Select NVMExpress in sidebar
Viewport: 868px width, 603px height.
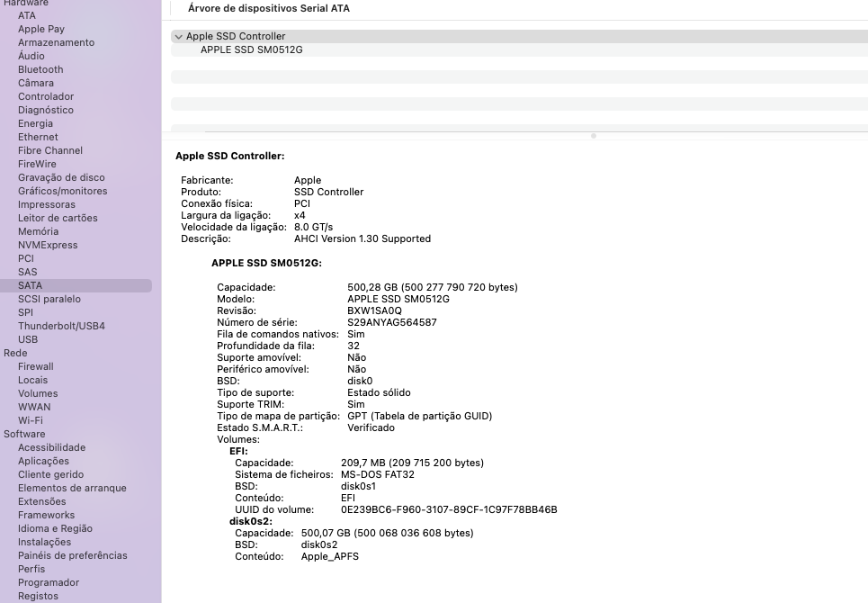pos(48,246)
